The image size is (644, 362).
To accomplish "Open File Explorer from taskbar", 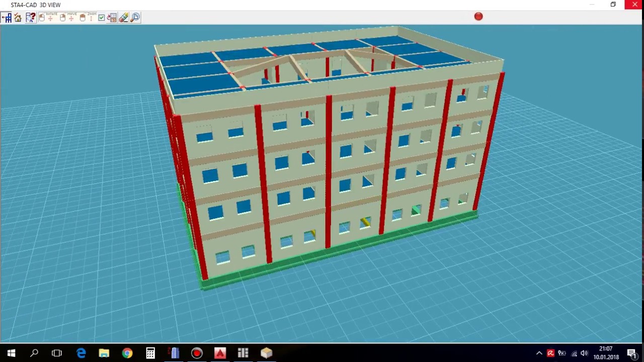I will tap(104, 353).
